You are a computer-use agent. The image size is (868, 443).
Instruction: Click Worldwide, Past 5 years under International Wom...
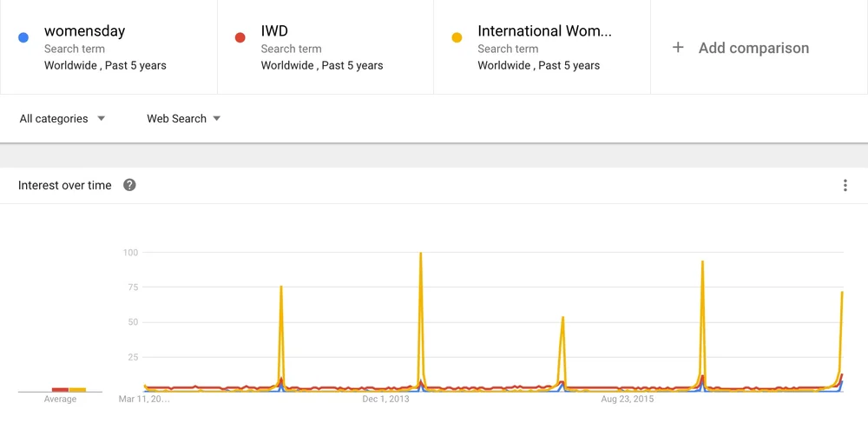click(539, 65)
